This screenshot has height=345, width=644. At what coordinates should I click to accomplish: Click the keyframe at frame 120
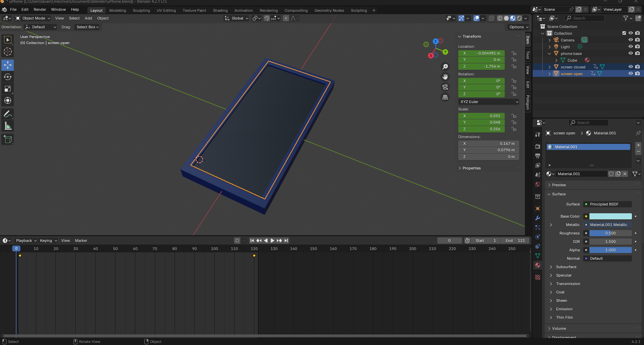tap(254, 256)
